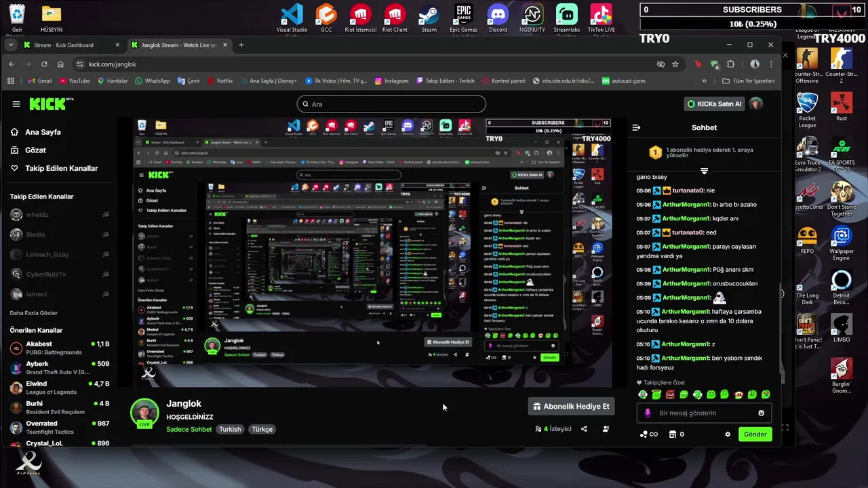Open recommended channel Elwind
Viewport: 868px width, 488px height.
(x=60, y=388)
